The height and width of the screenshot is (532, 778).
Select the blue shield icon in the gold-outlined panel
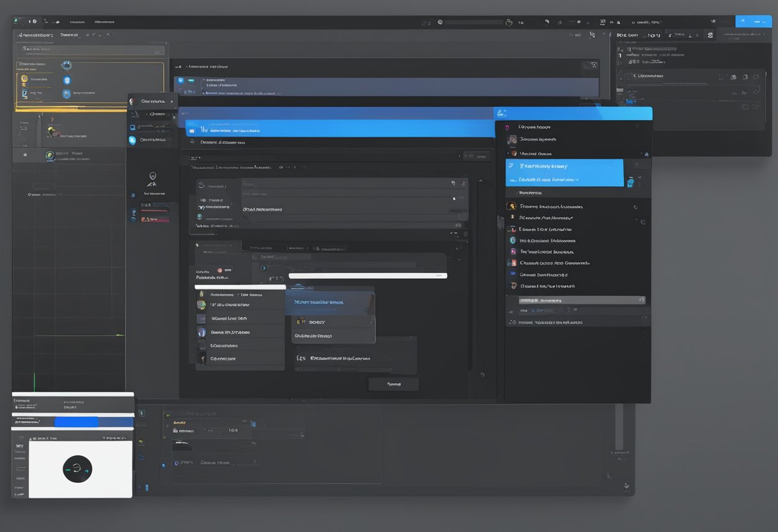tap(66, 80)
